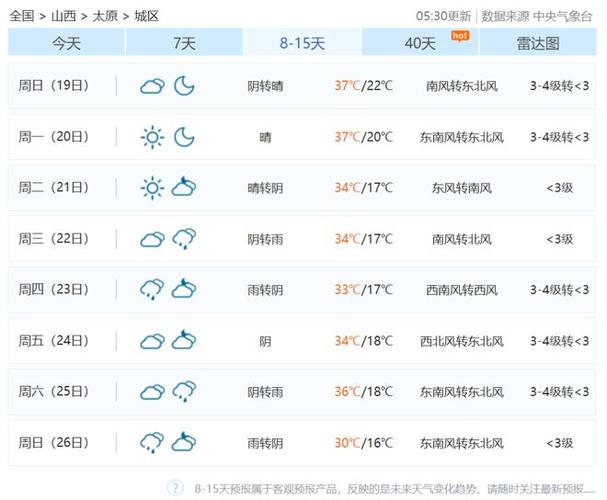Click the 晴转阴 weather description
This screenshot has height=500, width=607.
tap(266, 188)
